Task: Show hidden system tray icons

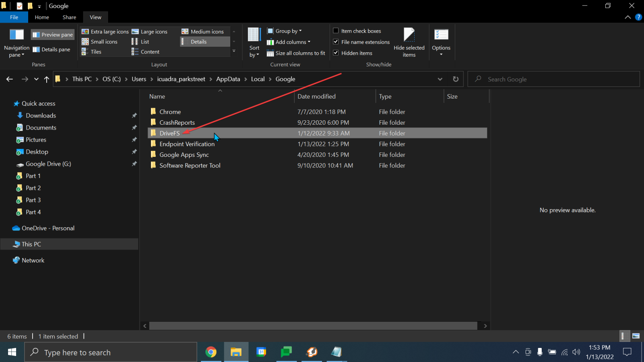Action: coord(516,352)
